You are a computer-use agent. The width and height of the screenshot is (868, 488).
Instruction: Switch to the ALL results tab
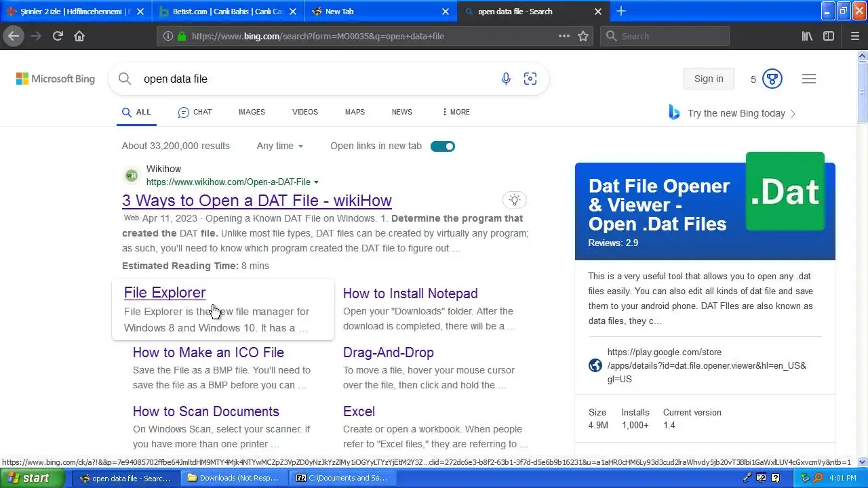(136, 112)
